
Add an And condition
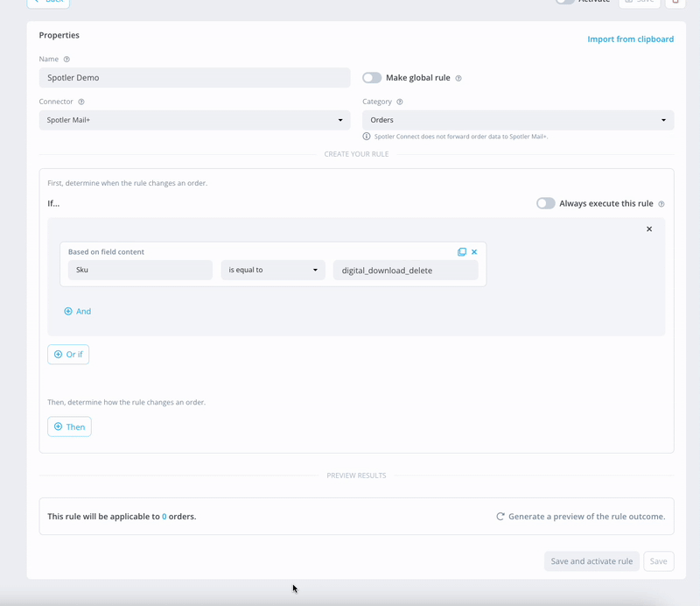pyautogui.click(x=78, y=311)
